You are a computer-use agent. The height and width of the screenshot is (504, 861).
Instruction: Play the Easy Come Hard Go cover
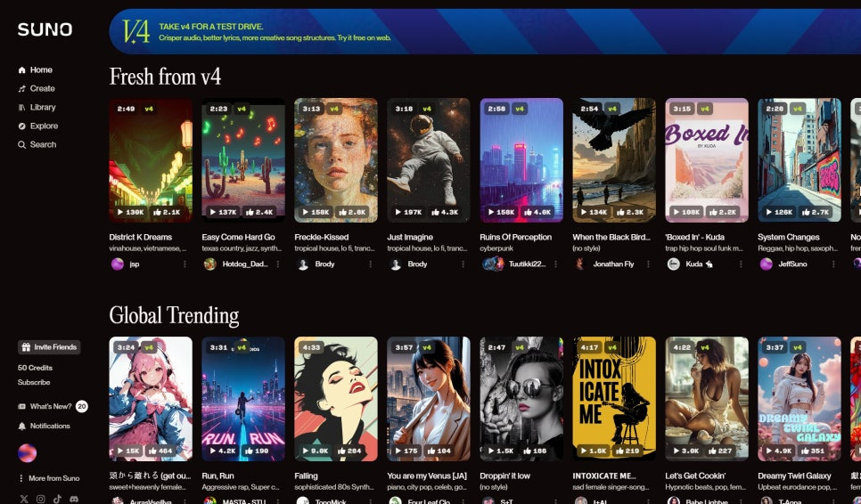[x=243, y=160]
